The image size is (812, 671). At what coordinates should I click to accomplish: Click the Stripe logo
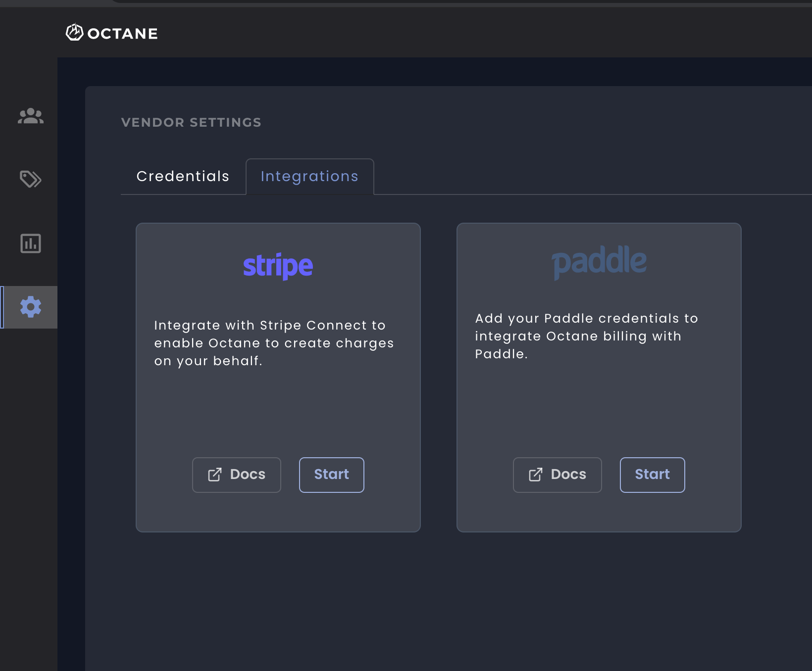click(278, 266)
